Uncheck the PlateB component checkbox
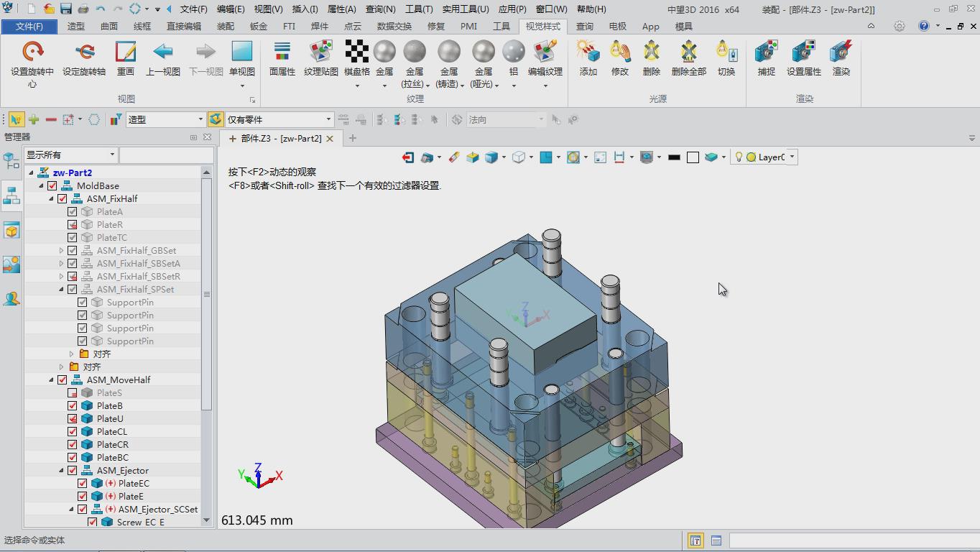Viewport: 980px width, 552px height. 73,406
